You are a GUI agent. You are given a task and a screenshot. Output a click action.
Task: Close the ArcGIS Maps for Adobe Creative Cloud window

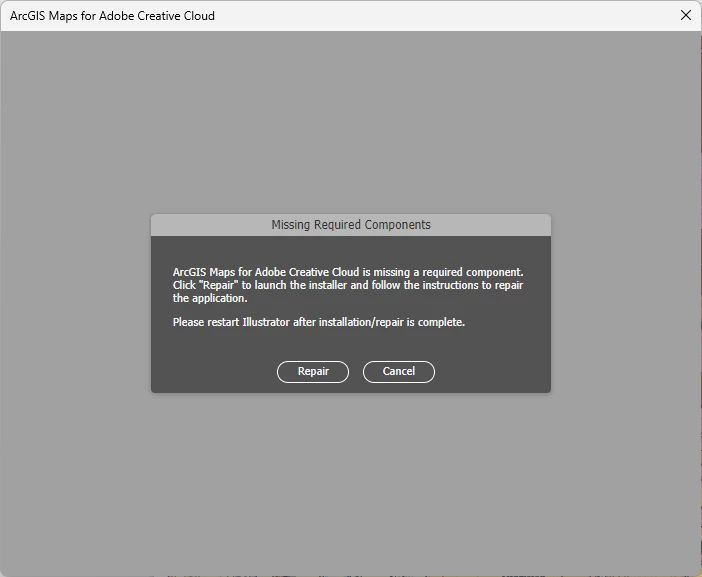[x=685, y=15]
